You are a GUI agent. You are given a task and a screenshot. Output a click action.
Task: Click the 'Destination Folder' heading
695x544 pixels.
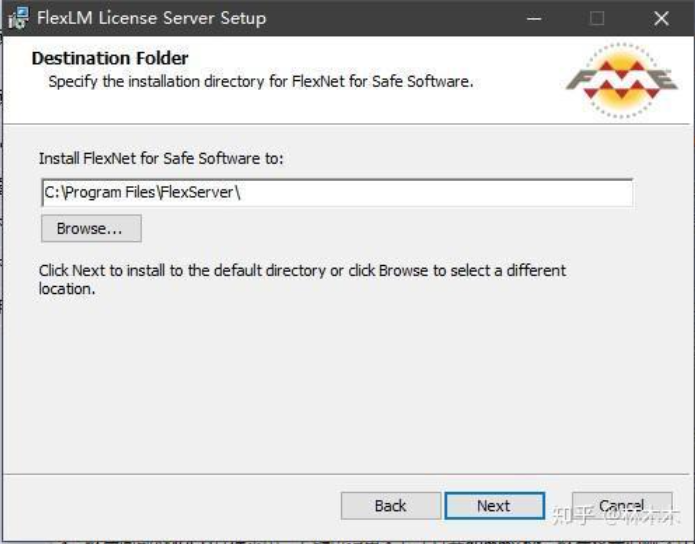110,59
